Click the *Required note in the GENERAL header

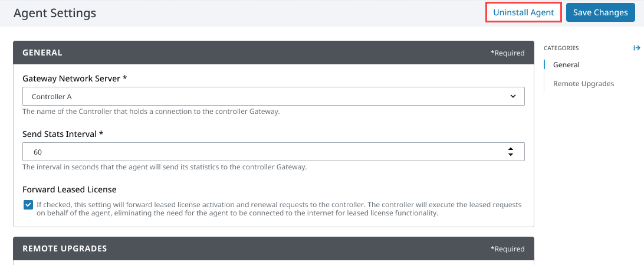507,53
